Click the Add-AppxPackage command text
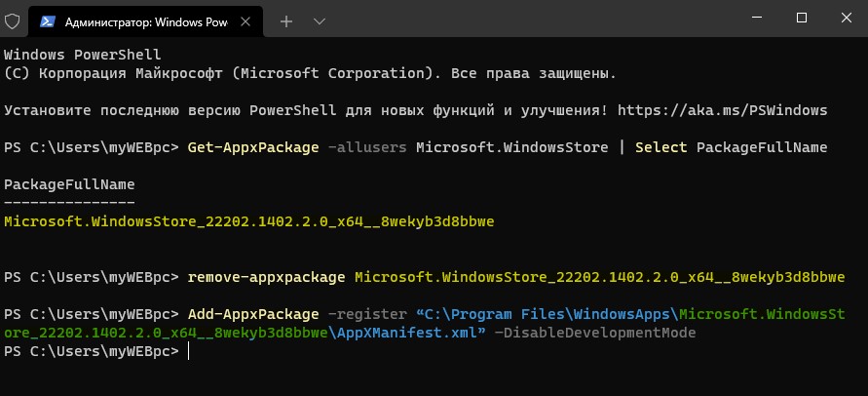Image resolution: width=868 pixels, height=396 pixels. tap(253, 314)
